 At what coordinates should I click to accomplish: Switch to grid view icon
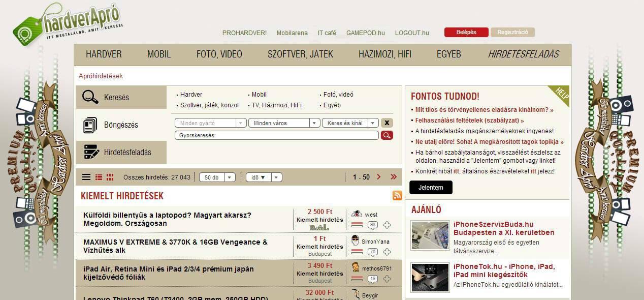pyautogui.click(x=110, y=177)
